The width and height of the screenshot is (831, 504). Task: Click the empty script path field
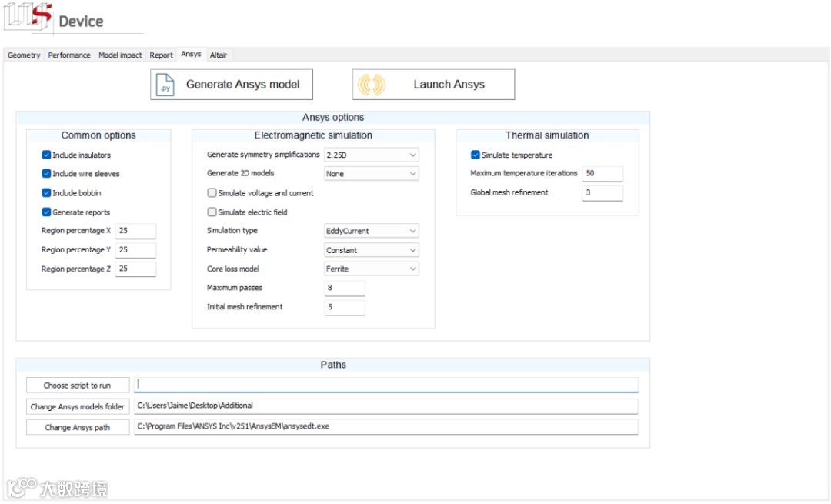tap(385, 385)
